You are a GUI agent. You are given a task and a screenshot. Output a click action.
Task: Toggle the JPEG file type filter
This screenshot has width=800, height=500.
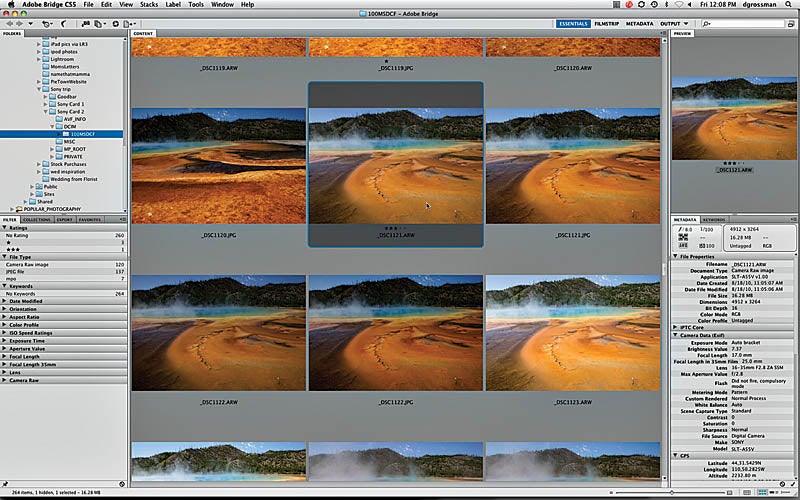pos(64,271)
